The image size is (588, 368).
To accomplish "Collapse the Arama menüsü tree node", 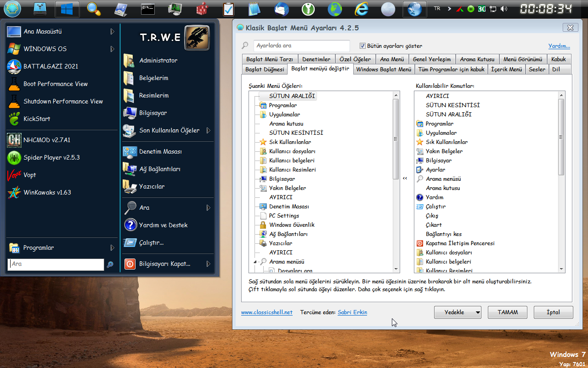I will [255, 262].
